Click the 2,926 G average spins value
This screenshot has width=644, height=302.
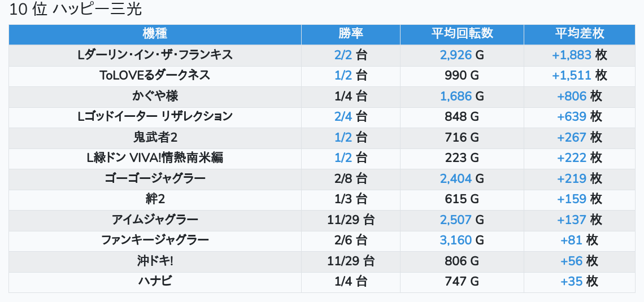click(462, 55)
